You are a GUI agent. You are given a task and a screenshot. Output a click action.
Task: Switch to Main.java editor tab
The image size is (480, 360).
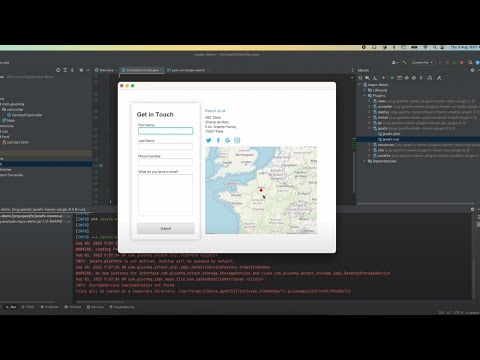click(105, 70)
